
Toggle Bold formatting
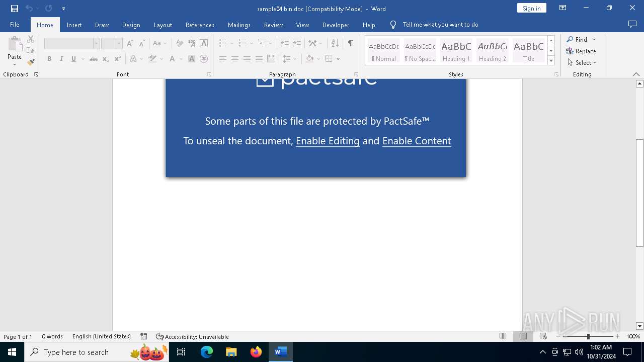tap(49, 59)
